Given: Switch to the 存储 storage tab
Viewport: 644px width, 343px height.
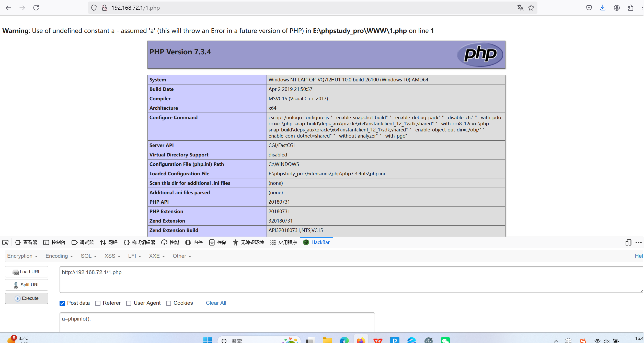Looking at the screenshot, I should 218,242.
